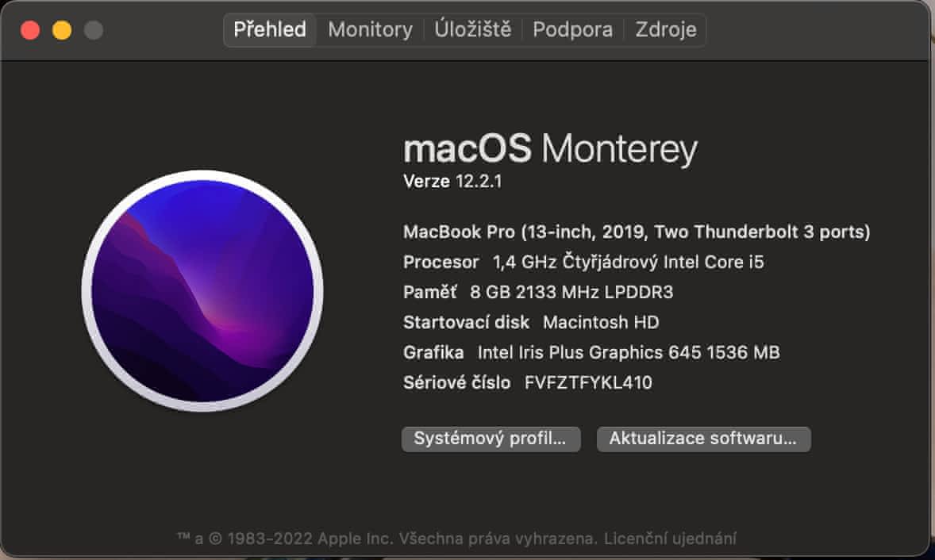This screenshot has width=935, height=560.
Task: Click the grayed-out zoom window button
Action: coord(94,31)
